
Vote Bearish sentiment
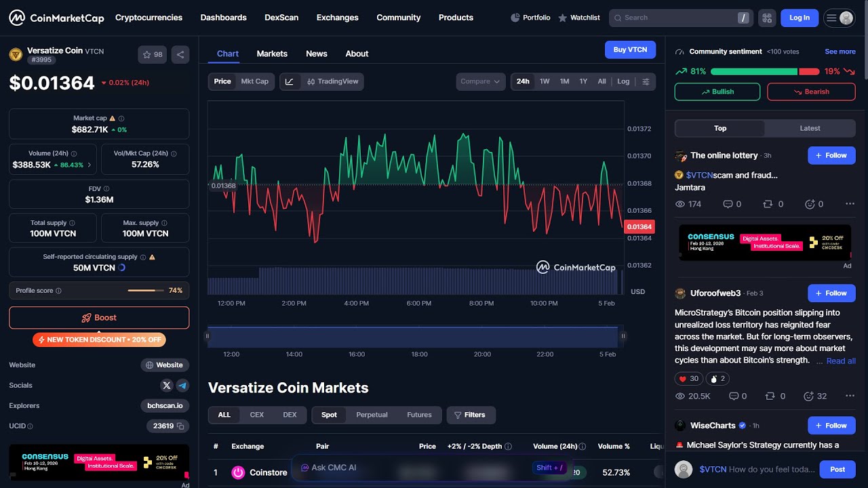coord(811,91)
